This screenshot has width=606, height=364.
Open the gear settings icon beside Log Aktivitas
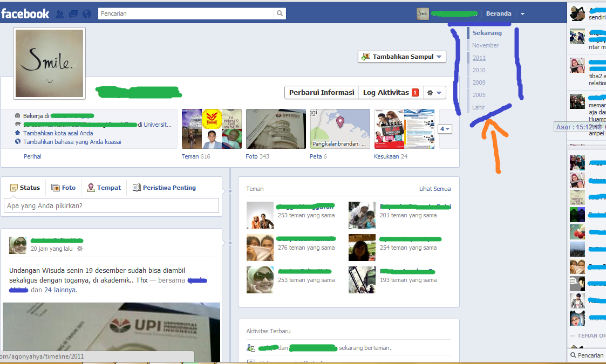(430, 92)
